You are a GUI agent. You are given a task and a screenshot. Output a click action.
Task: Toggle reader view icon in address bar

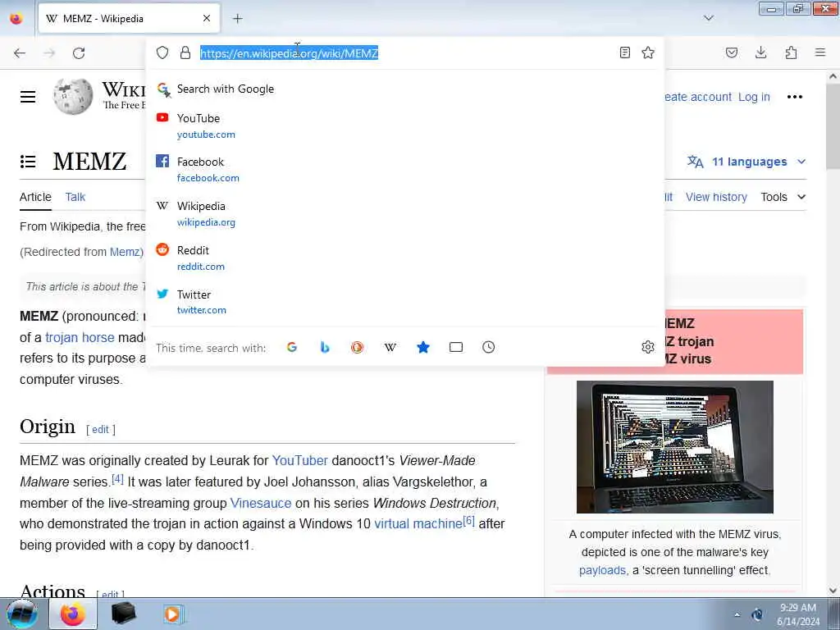click(x=624, y=52)
